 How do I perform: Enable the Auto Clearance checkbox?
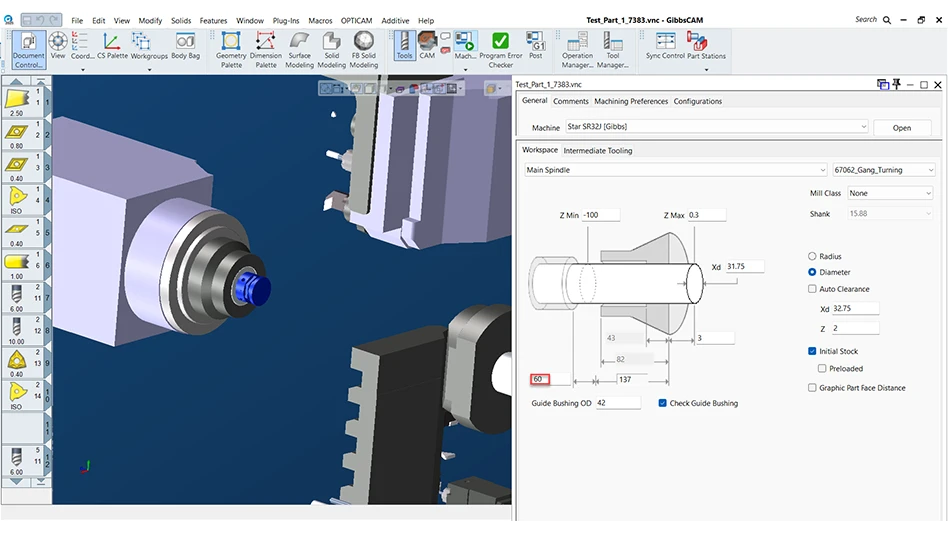812,289
